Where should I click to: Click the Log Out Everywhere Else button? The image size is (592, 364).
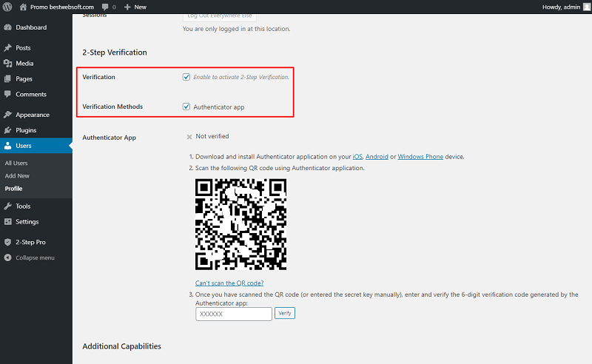219,16
